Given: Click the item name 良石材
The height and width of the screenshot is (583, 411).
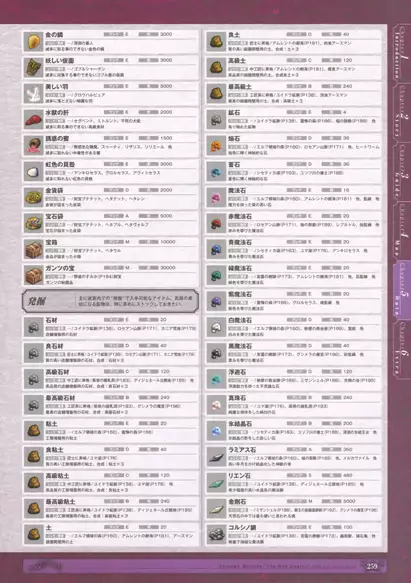Looking at the screenshot, I should [54, 346].
